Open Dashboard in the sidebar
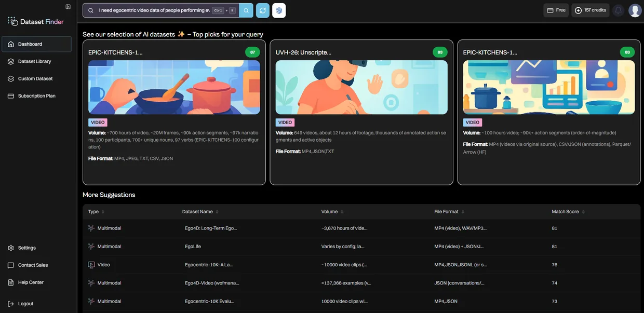644x313 pixels. point(36,44)
